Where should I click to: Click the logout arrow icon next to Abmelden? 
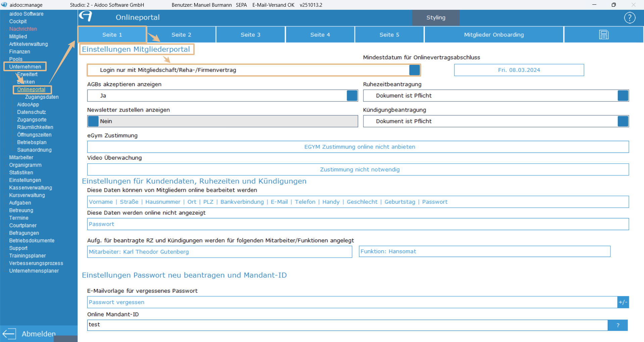pos(9,334)
